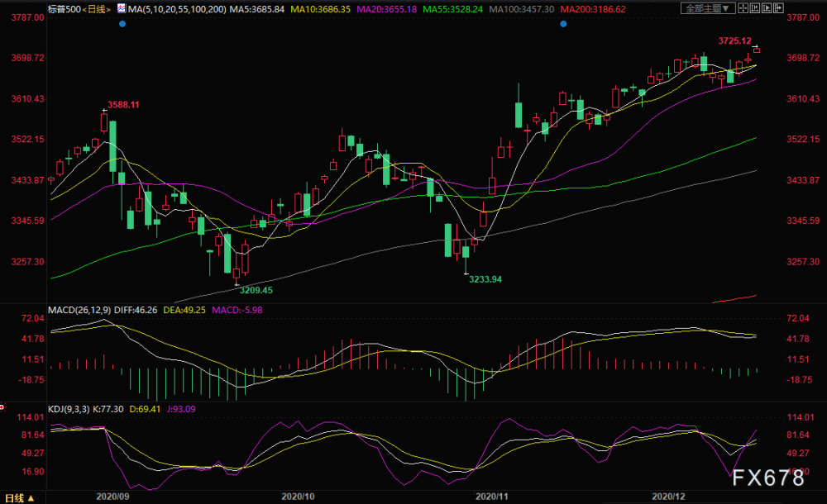Open the 标普500 <日线> period switcher
The width and height of the screenshot is (827, 504).
point(79,9)
